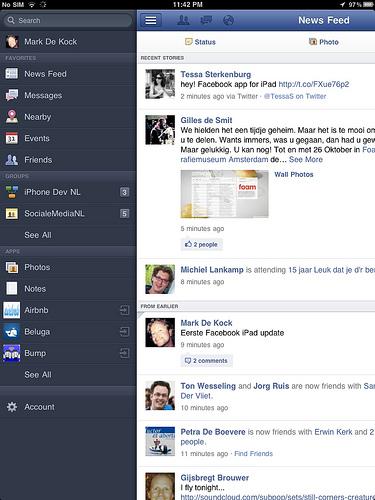Open the foam wall photo thumbnail
Screen dimensions: 375x500
(224, 194)
